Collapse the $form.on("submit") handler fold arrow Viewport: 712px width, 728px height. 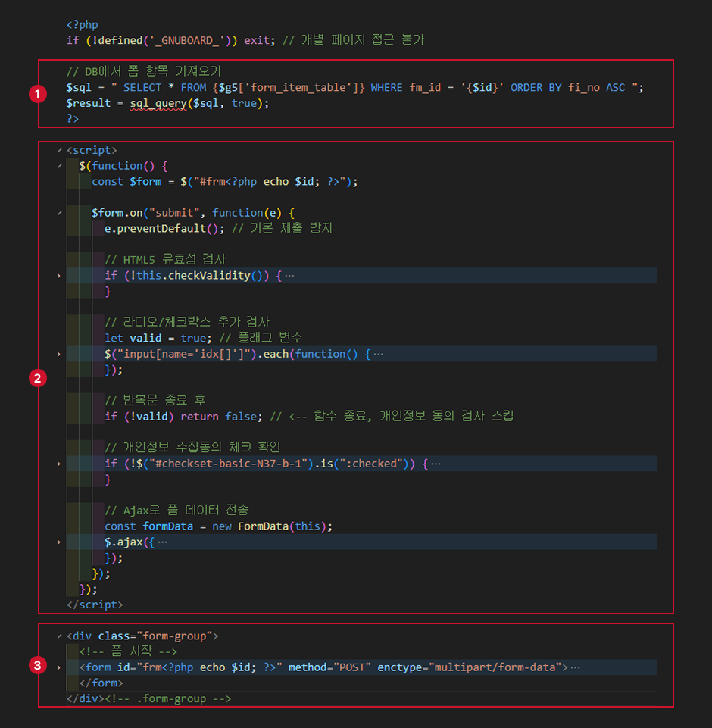[59, 213]
